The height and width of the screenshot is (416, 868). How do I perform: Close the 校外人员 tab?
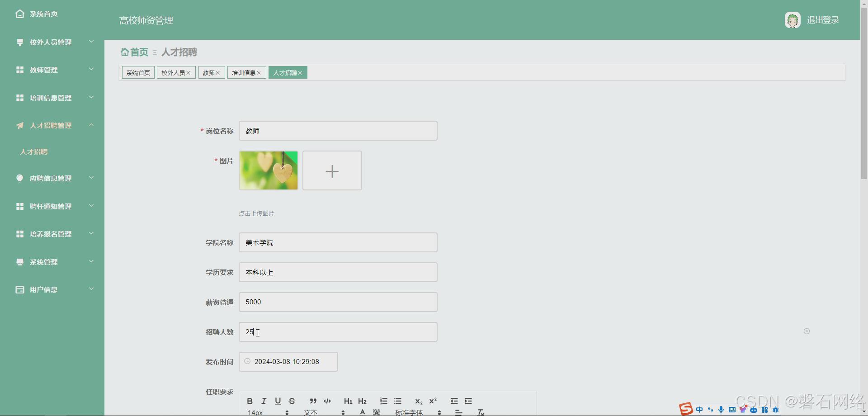[189, 73]
